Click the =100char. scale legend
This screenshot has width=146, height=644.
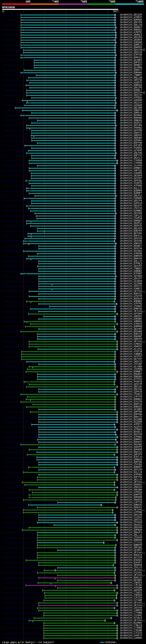tap(108, 642)
